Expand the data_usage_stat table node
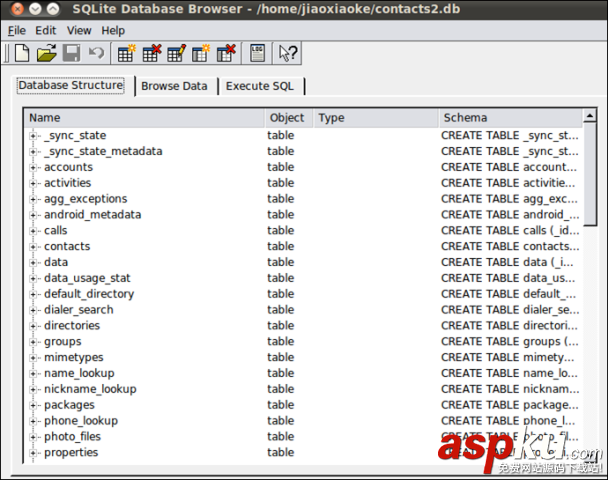The image size is (608, 480). tap(33, 278)
